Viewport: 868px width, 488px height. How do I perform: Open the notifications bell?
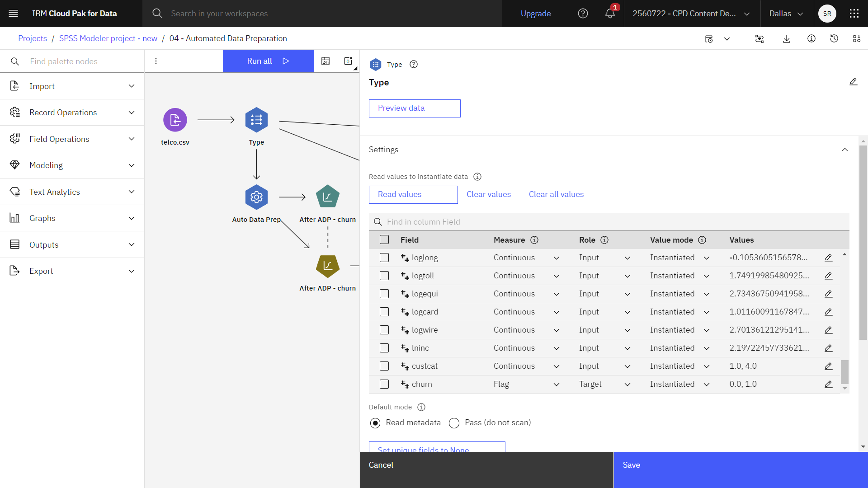pos(610,14)
